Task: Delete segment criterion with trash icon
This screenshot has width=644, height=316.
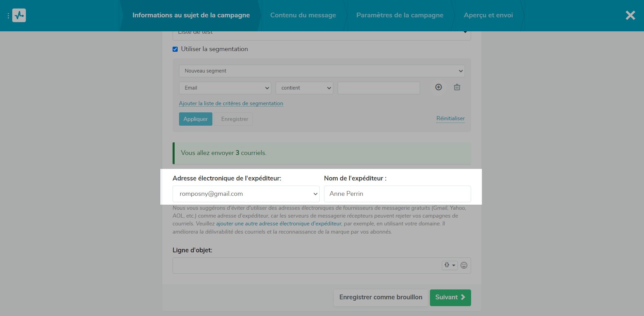Action: click(x=457, y=87)
